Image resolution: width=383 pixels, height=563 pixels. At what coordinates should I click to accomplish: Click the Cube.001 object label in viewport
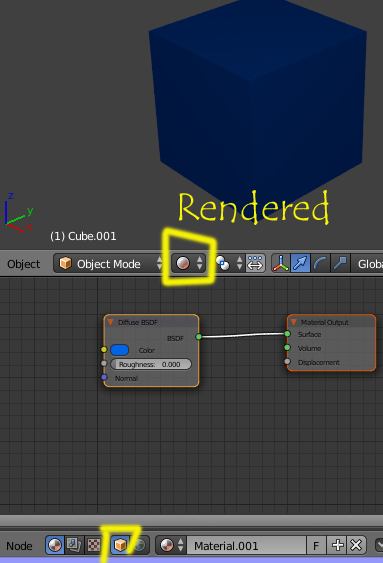click(x=83, y=236)
